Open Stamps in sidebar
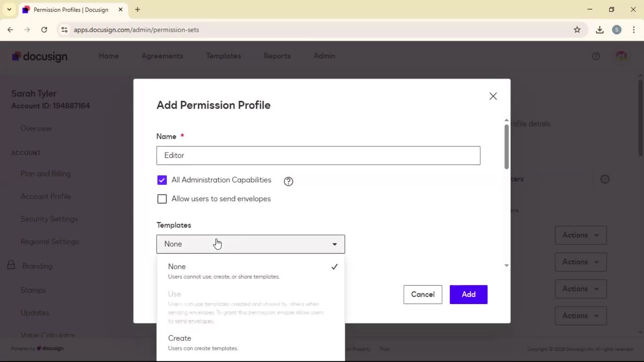 pos(33,290)
